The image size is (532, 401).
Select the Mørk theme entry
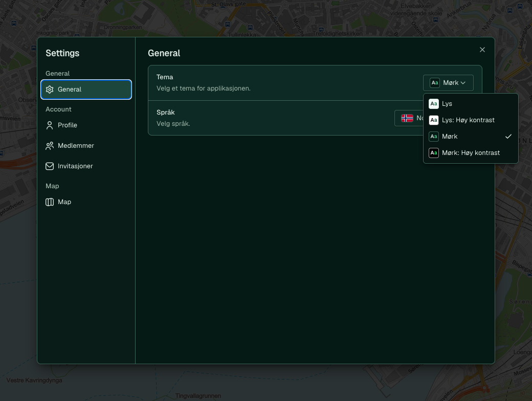click(471, 137)
